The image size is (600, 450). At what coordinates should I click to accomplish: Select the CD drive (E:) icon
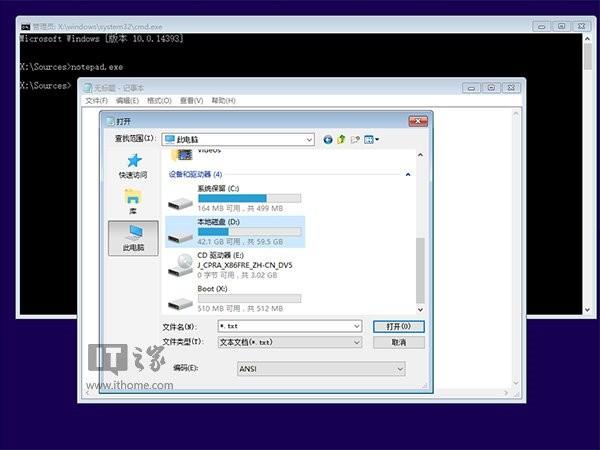(181, 264)
